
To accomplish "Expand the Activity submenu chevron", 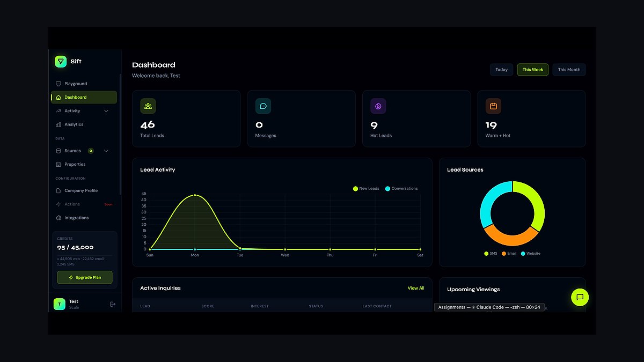I will pos(106,111).
